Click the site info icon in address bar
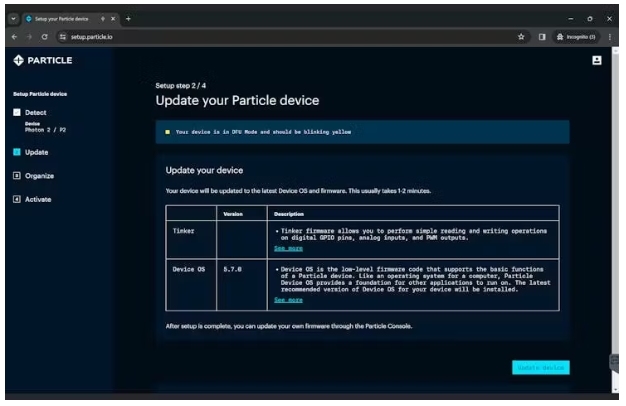 [x=63, y=37]
